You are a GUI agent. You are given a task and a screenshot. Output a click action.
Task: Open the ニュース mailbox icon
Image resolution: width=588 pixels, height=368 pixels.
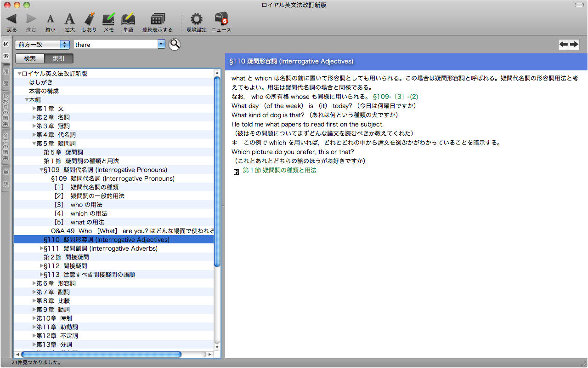click(221, 19)
